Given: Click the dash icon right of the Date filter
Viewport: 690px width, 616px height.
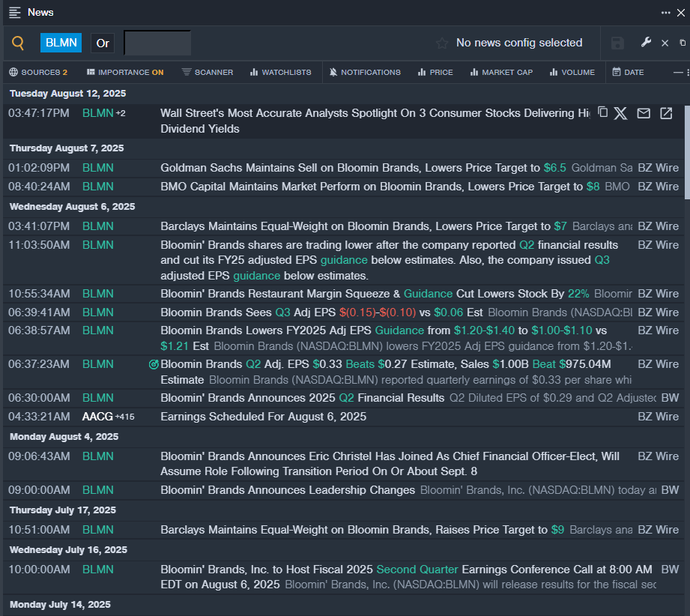Looking at the screenshot, I should tap(678, 72).
